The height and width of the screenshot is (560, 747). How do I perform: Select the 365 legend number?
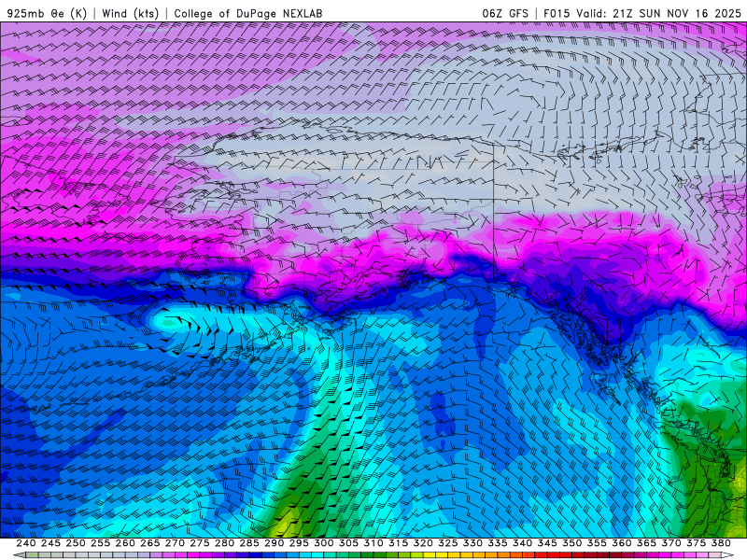tap(646, 543)
